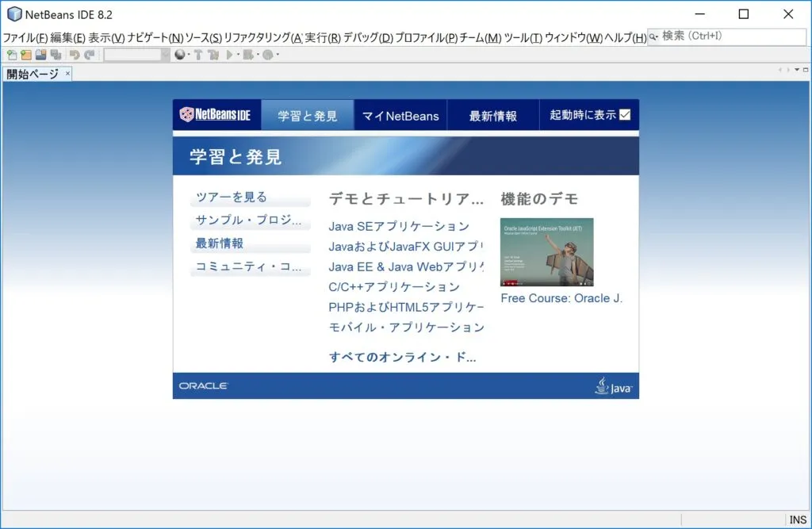Close the 開始ページ tab
This screenshot has width=812, height=529.
tap(67, 74)
